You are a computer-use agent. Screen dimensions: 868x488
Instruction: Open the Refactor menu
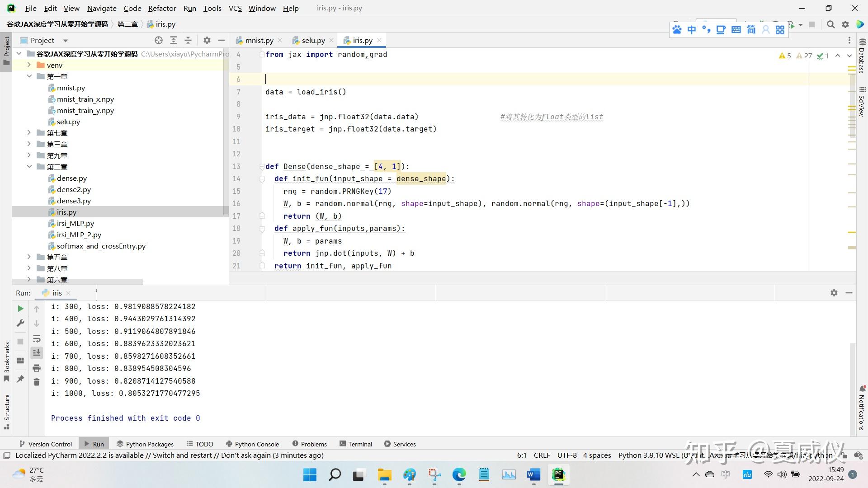(162, 8)
